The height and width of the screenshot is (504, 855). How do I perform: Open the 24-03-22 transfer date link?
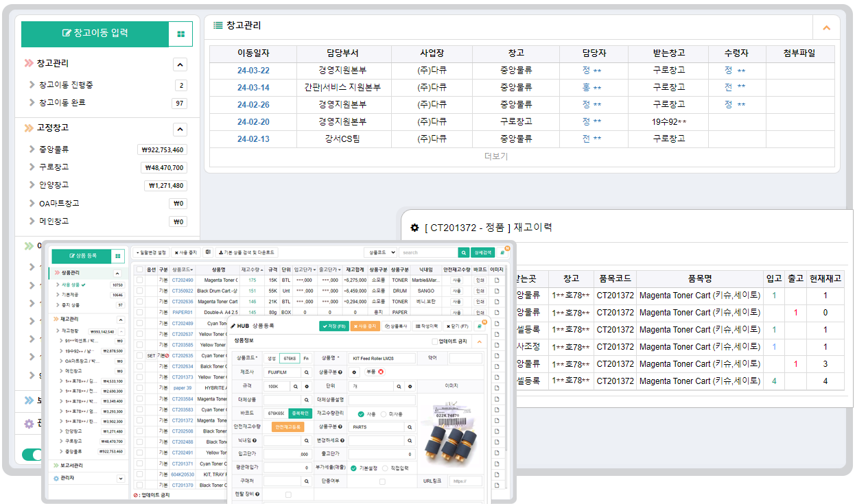[x=253, y=71]
